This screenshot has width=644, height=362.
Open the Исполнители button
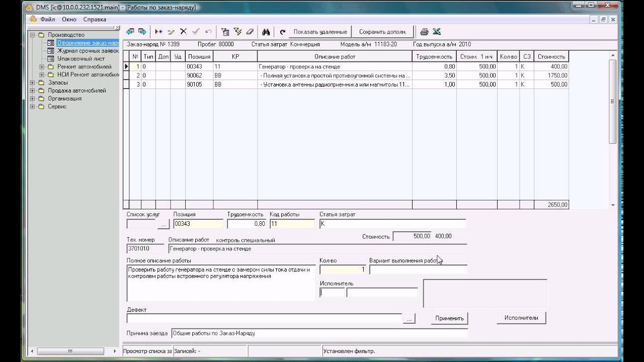point(521,318)
